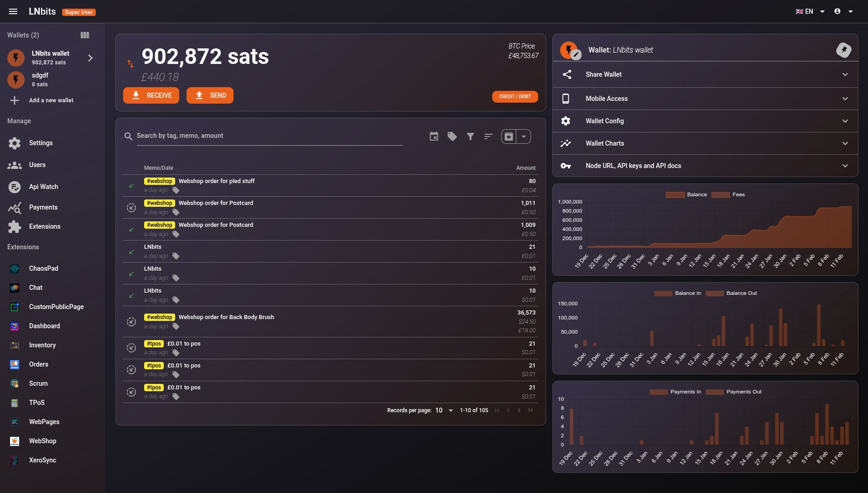868x493 pixels.
Task: Toggle wallet list layout view icon
Action: coord(85,35)
